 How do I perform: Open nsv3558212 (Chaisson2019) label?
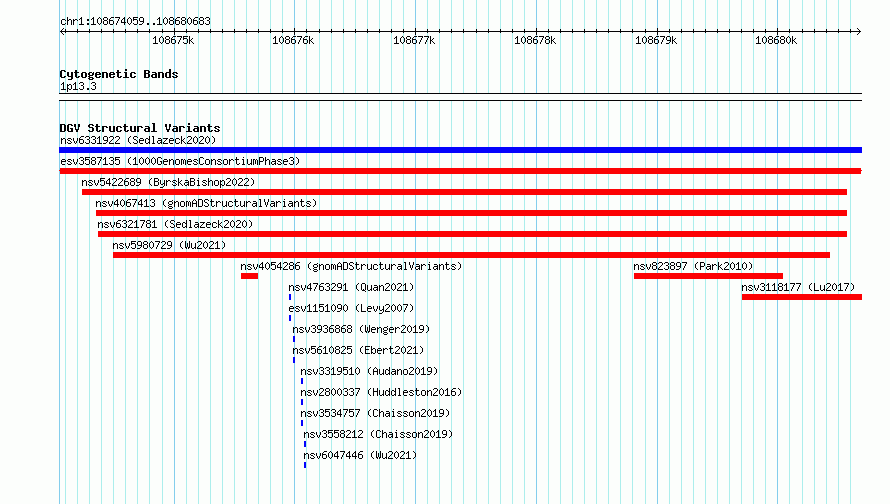click(x=378, y=434)
